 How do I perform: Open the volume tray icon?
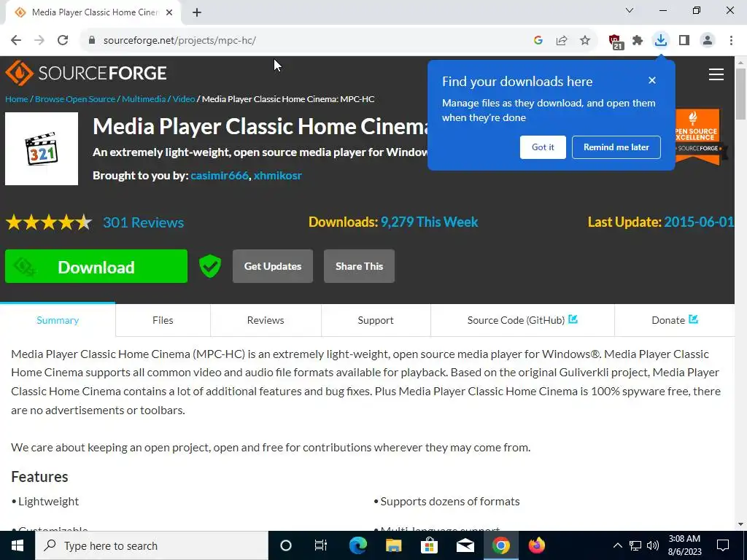(x=653, y=545)
